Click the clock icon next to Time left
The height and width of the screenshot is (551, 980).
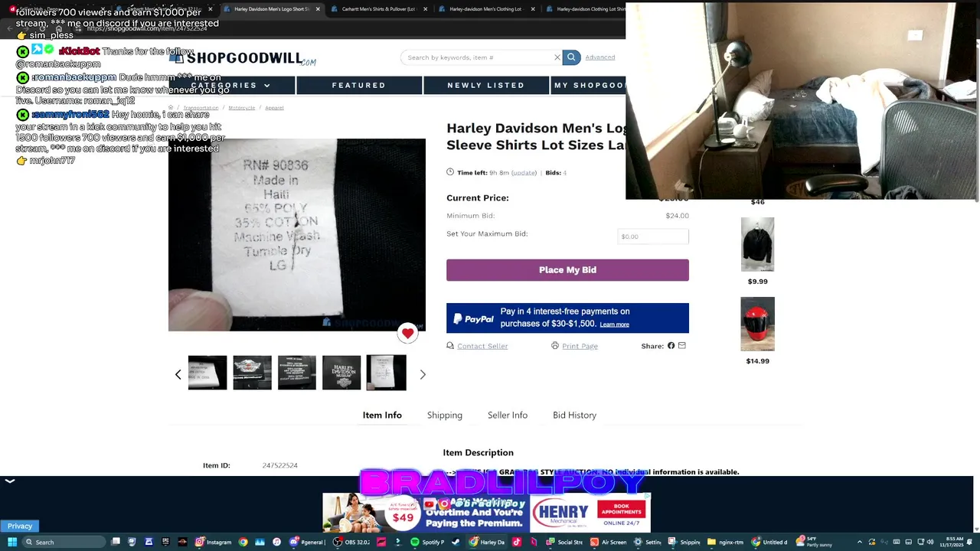[450, 172]
